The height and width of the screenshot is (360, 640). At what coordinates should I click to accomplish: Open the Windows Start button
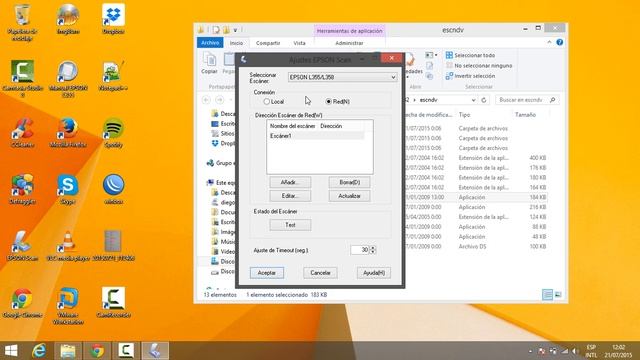coord(11,351)
